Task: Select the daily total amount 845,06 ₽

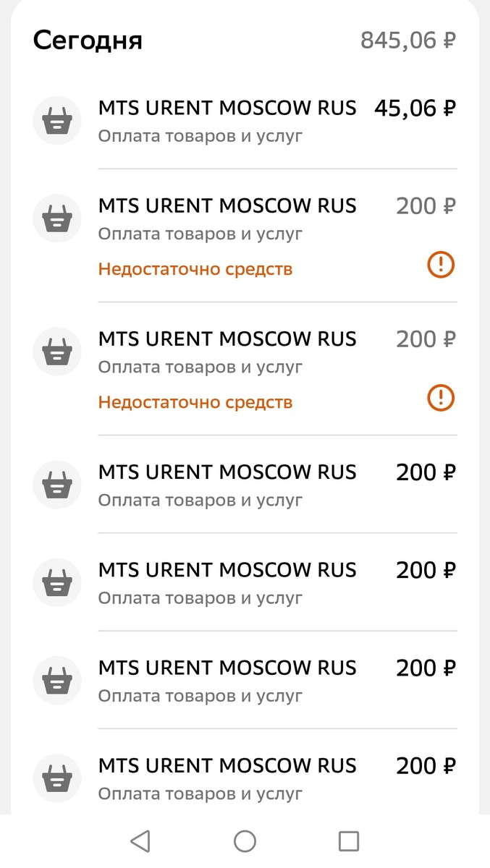Action: point(407,40)
